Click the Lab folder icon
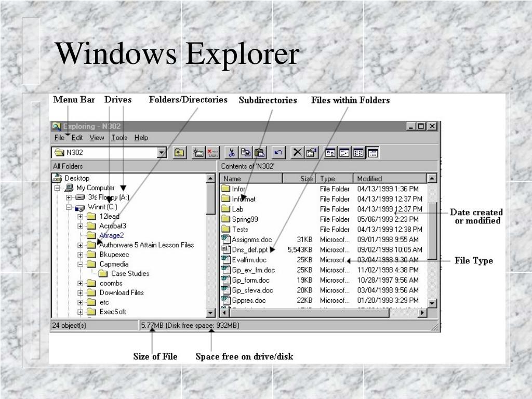 click(x=225, y=209)
